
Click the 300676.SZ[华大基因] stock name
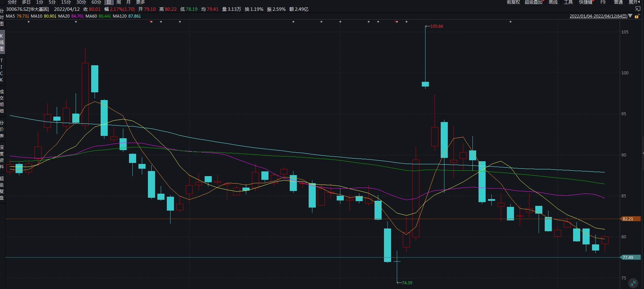(x=28, y=9)
